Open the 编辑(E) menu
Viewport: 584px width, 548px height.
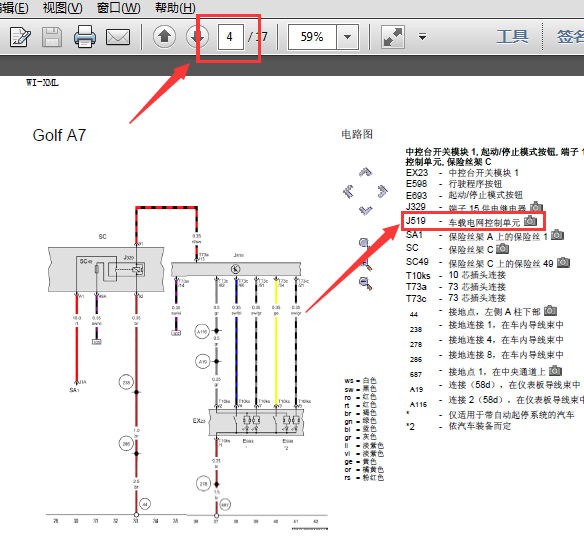[x=14, y=8]
